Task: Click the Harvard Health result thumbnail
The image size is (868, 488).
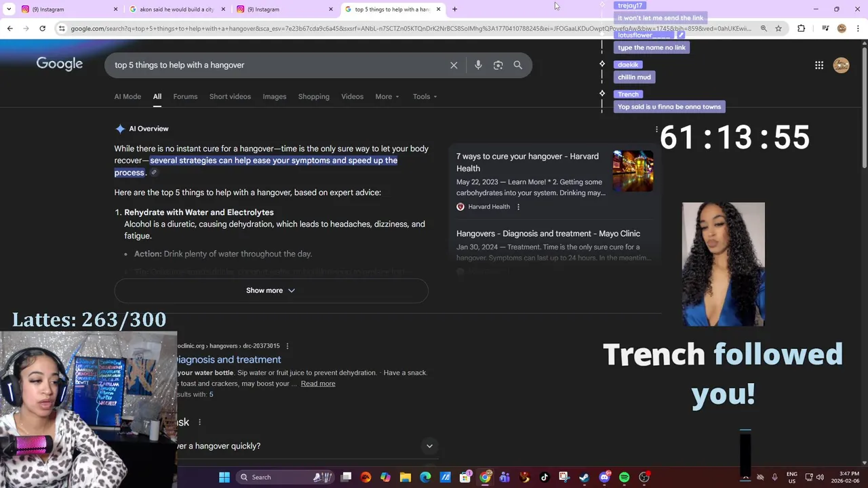Action: [633, 171]
